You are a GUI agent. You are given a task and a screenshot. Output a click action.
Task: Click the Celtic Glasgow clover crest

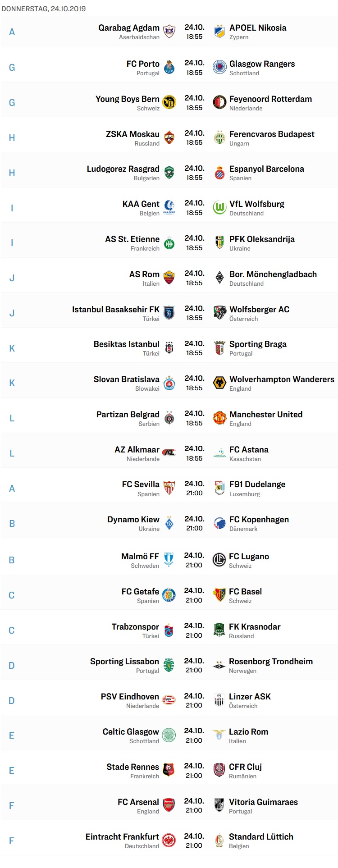pos(169,735)
